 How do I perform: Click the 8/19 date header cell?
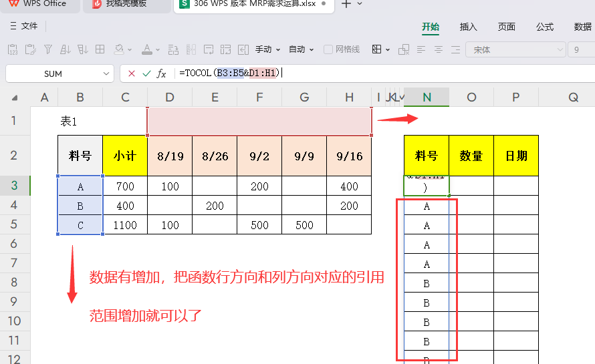(x=170, y=156)
